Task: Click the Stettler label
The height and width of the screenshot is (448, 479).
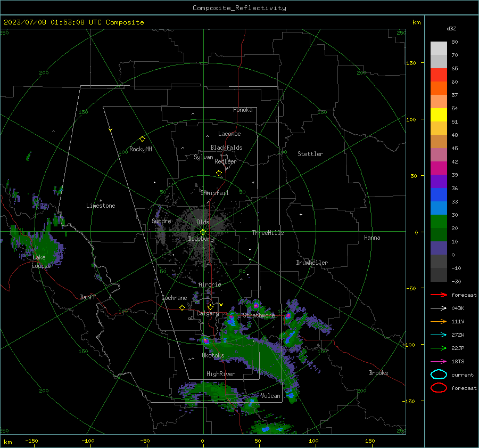Action: [x=310, y=154]
